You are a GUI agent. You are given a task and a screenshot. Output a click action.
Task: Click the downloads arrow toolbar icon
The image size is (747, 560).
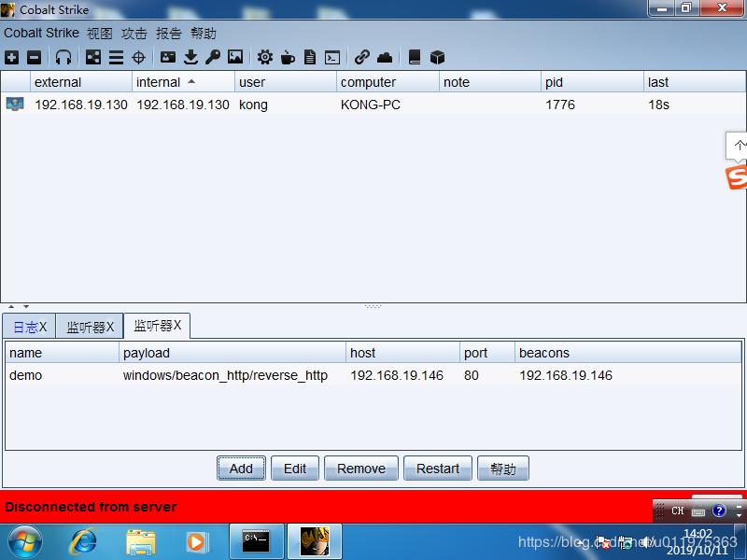(x=190, y=57)
